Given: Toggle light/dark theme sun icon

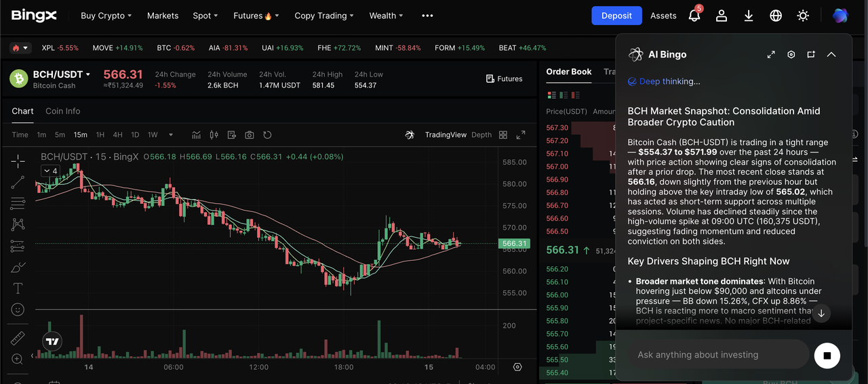Looking at the screenshot, I should click(803, 16).
